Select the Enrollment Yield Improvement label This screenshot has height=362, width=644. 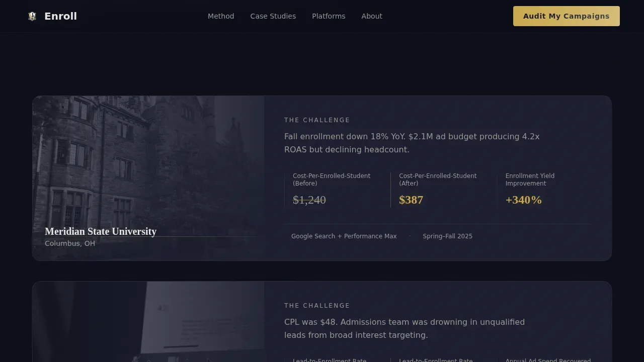(x=530, y=179)
